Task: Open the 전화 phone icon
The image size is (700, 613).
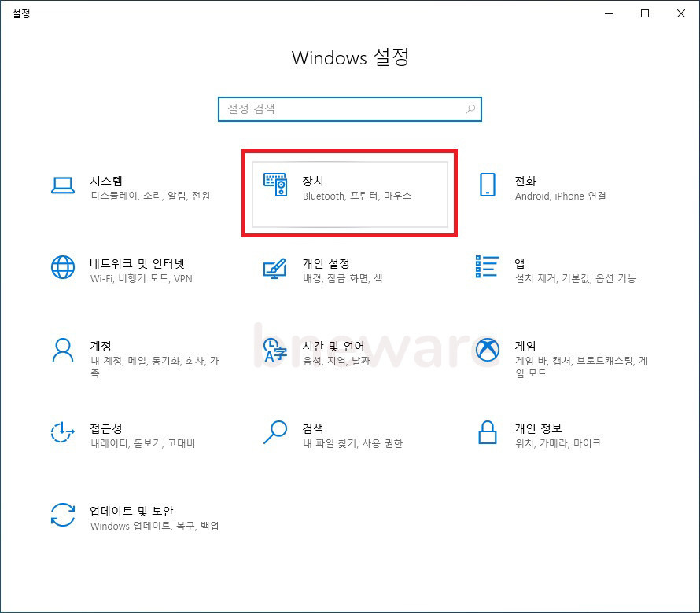Action: (488, 185)
